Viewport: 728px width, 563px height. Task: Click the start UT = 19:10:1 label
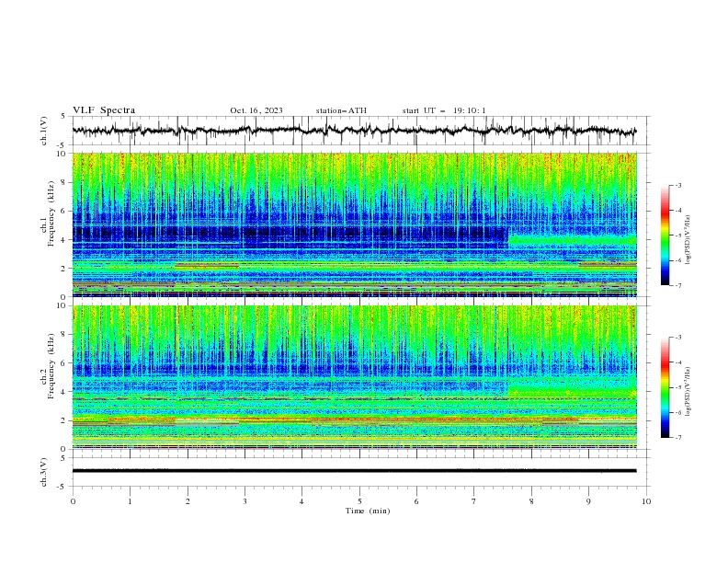tap(444, 110)
